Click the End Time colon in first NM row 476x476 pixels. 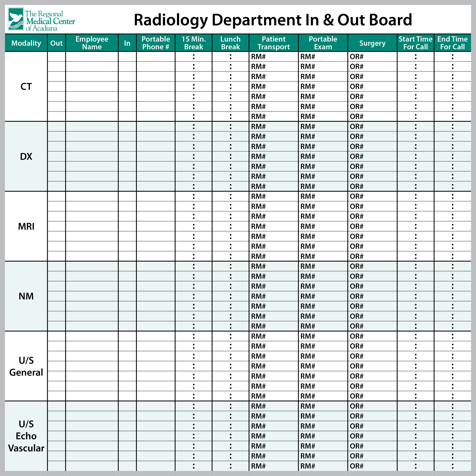tap(453, 266)
